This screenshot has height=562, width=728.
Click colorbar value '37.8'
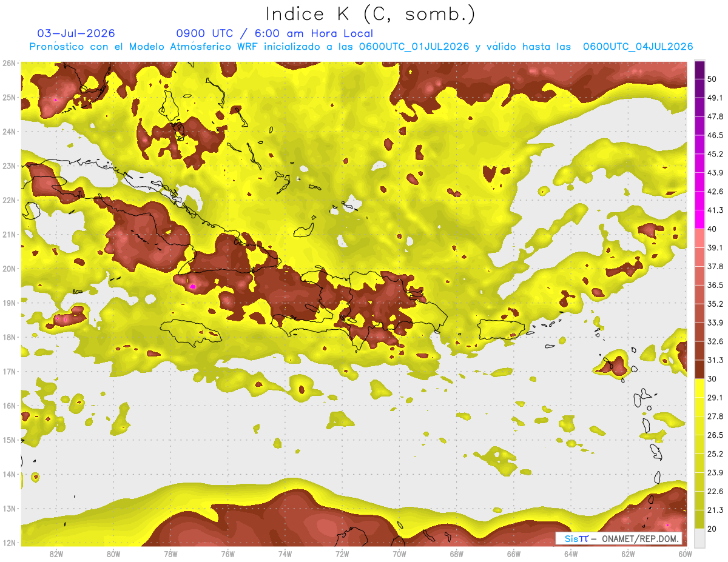coord(715,266)
